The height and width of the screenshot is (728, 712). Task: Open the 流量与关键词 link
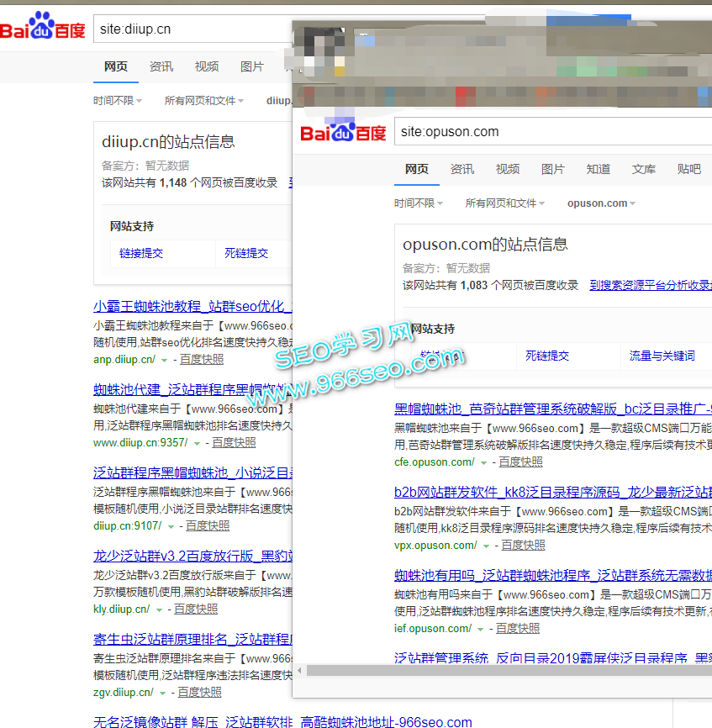point(662,356)
